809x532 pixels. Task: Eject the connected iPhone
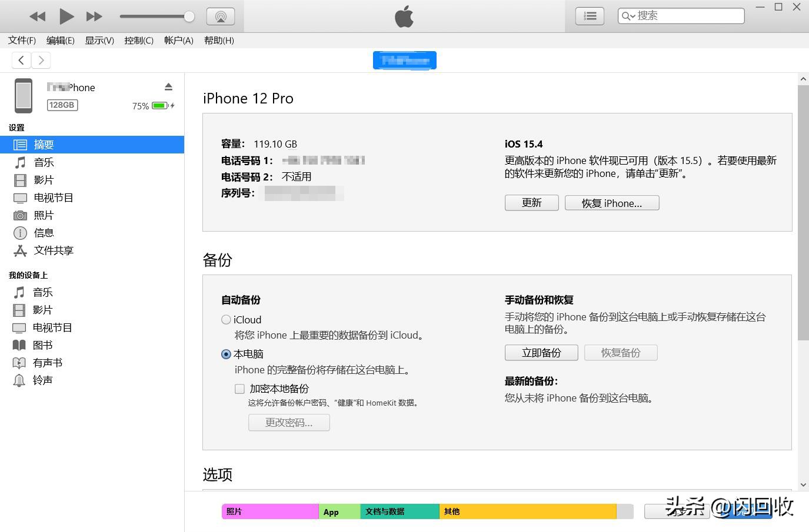point(168,86)
